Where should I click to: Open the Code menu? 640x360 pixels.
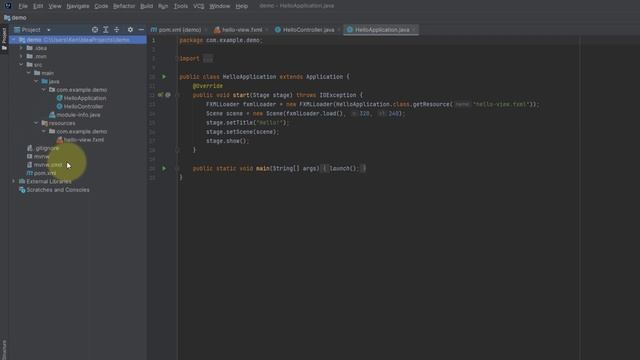(x=101, y=6)
